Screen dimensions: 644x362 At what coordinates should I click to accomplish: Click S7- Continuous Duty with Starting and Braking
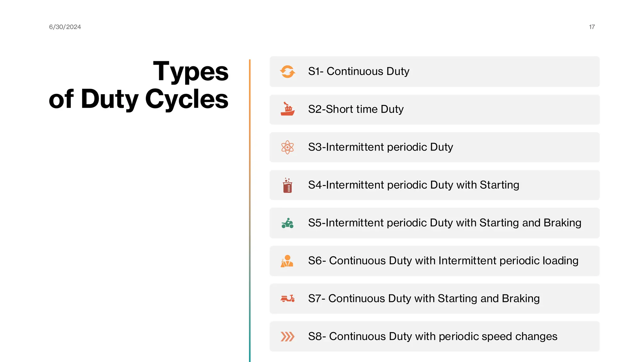[x=424, y=299]
